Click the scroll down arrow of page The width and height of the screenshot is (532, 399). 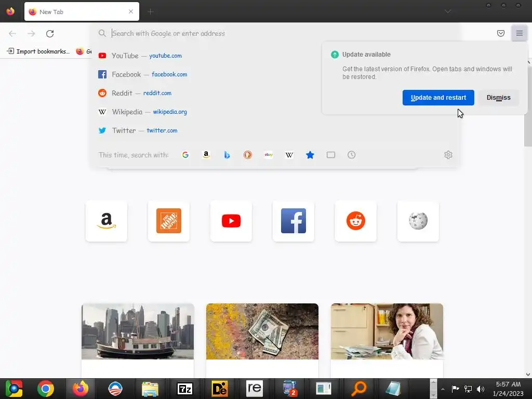528,374
